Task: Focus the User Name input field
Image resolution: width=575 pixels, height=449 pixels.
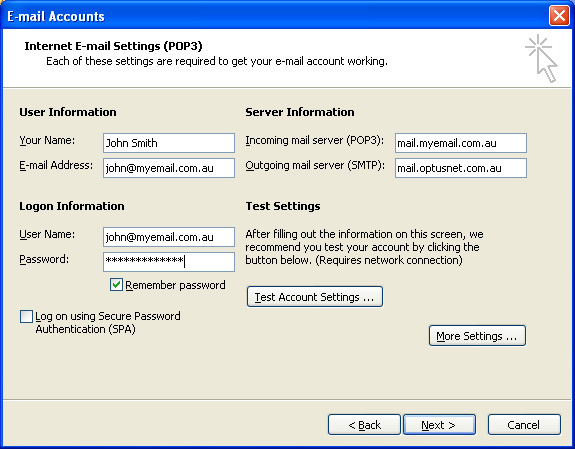Action: pyautogui.click(x=169, y=237)
